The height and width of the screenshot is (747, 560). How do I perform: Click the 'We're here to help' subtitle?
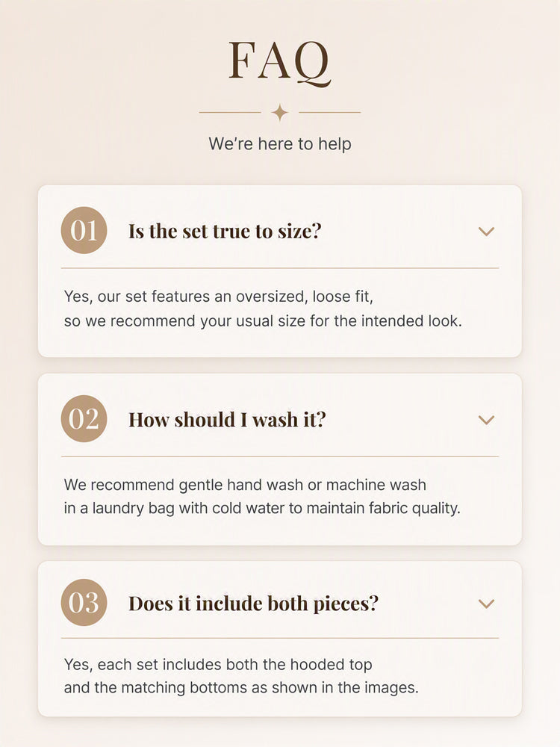pyautogui.click(x=280, y=144)
